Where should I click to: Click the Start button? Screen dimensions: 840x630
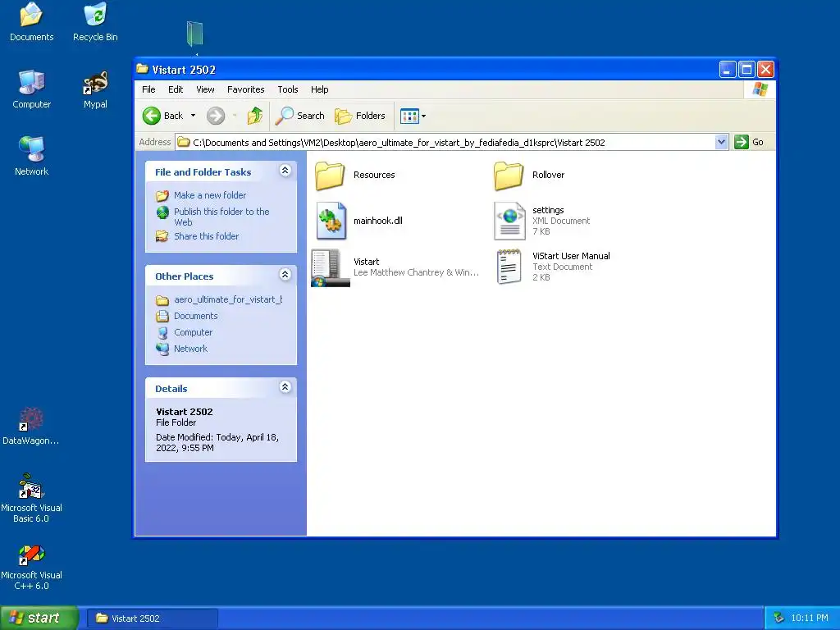39,619
